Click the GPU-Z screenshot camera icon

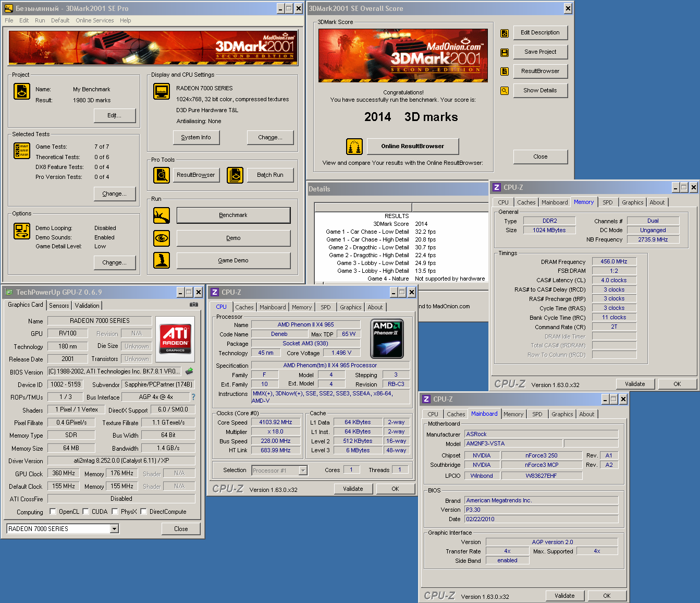[194, 304]
